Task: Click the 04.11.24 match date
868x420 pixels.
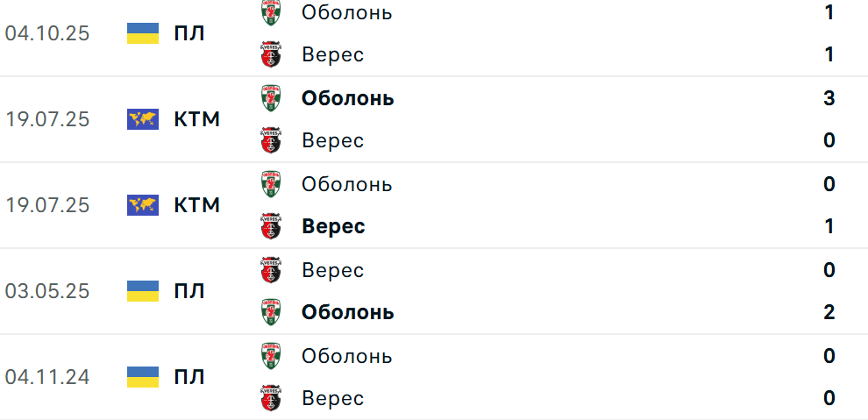Action: pyautogui.click(x=47, y=377)
